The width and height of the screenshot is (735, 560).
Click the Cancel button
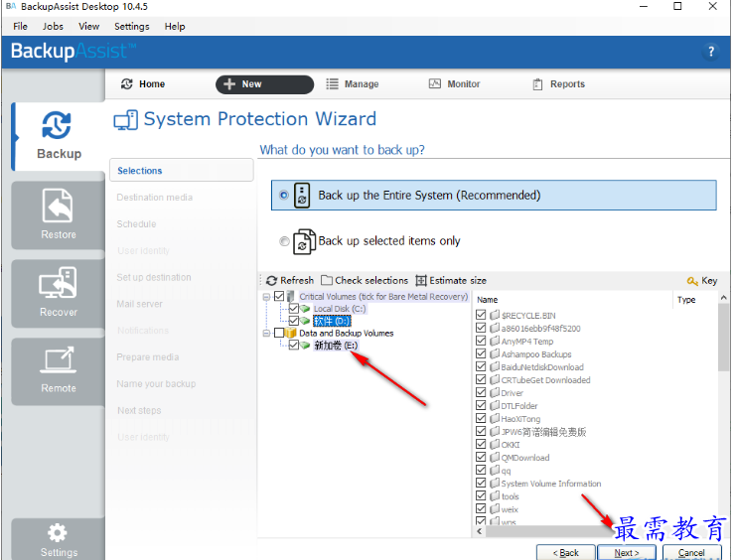(x=691, y=552)
